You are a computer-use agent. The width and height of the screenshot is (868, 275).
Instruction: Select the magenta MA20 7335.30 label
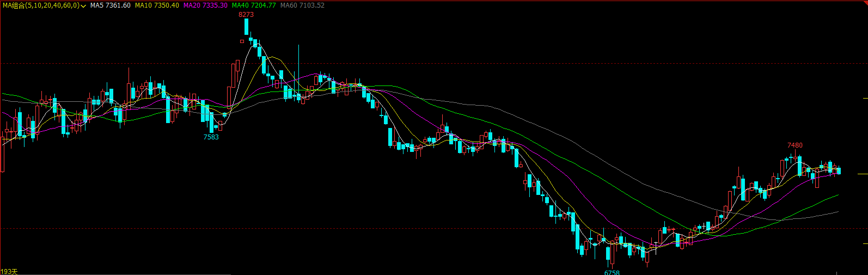pyautogui.click(x=205, y=5)
